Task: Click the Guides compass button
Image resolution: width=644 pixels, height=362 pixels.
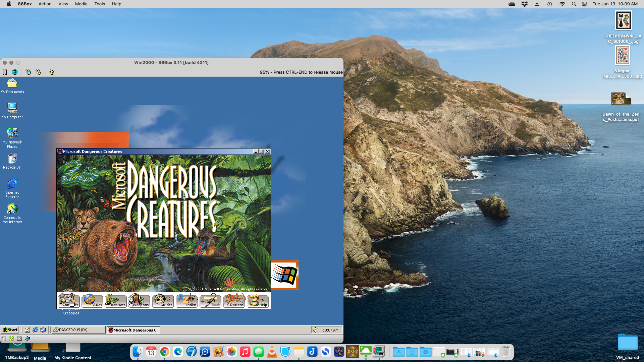Action: tap(163, 300)
